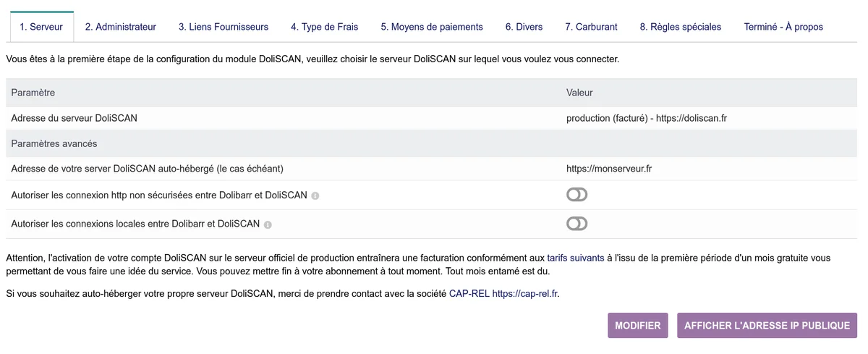Click the Adresse du serveur DoliSCAN label
Screen dimensions: 868x354
75,118
